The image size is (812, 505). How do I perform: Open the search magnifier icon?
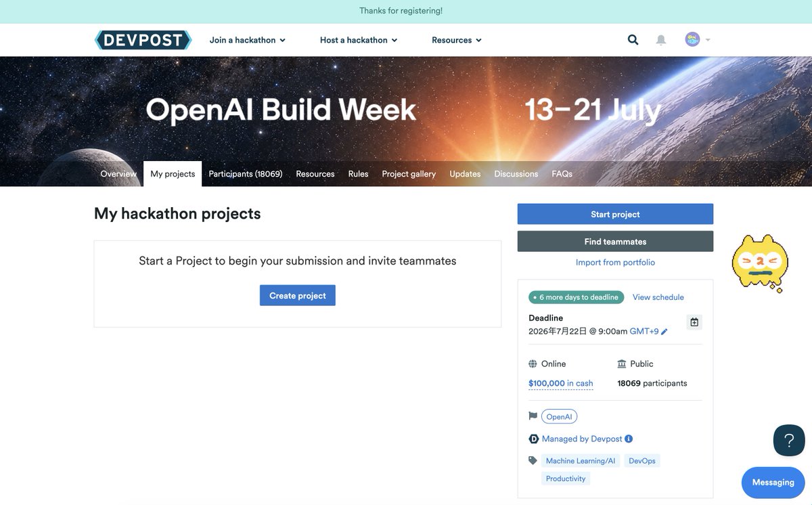633,40
